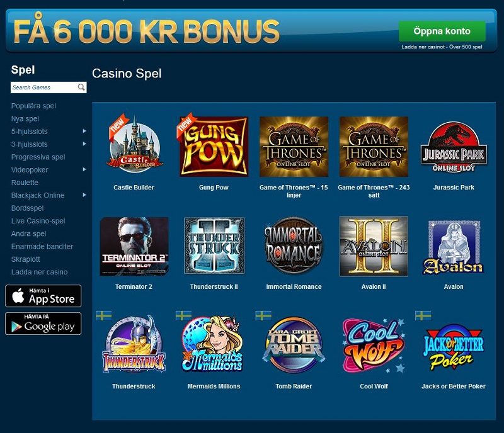Screen dimensions: 504x433
Task: Click the search magnifier icon
Action: [x=81, y=87]
